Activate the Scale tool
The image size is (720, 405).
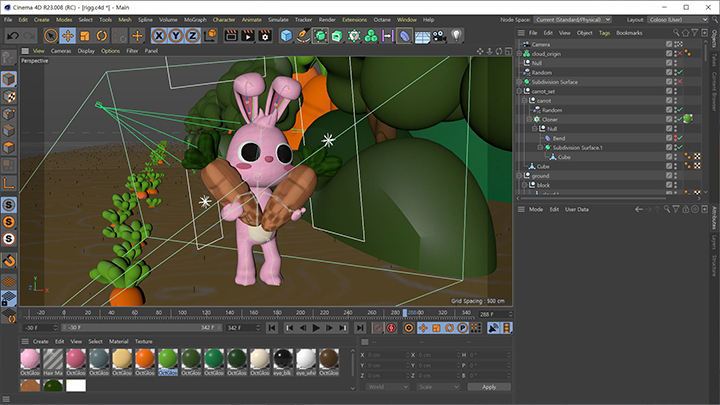85,36
